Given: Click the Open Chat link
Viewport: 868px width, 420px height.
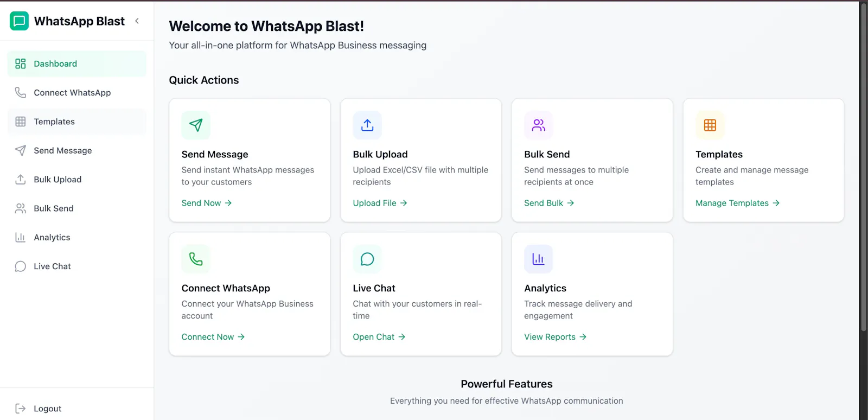Looking at the screenshot, I should pos(379,337).
